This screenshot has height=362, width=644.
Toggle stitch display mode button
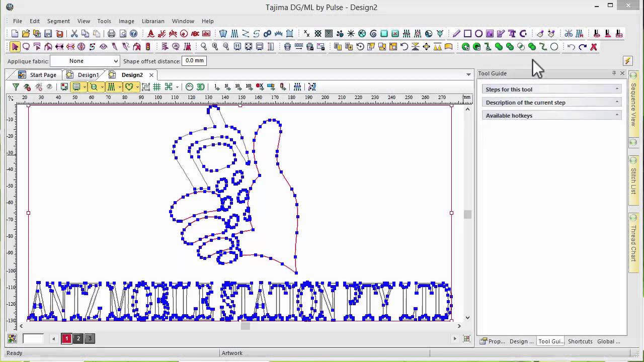111,87
